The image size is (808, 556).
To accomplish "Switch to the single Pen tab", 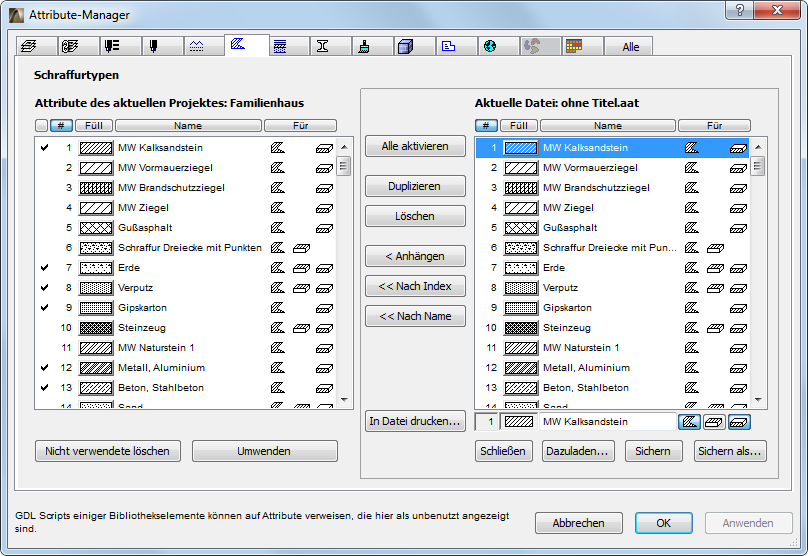I will pyautogui.click(x=154, y=46).
